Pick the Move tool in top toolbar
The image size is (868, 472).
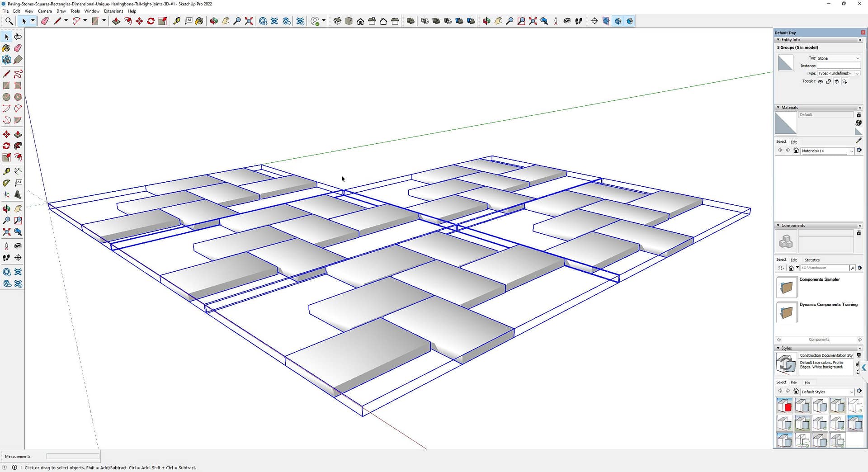click(x=139, y=21)
